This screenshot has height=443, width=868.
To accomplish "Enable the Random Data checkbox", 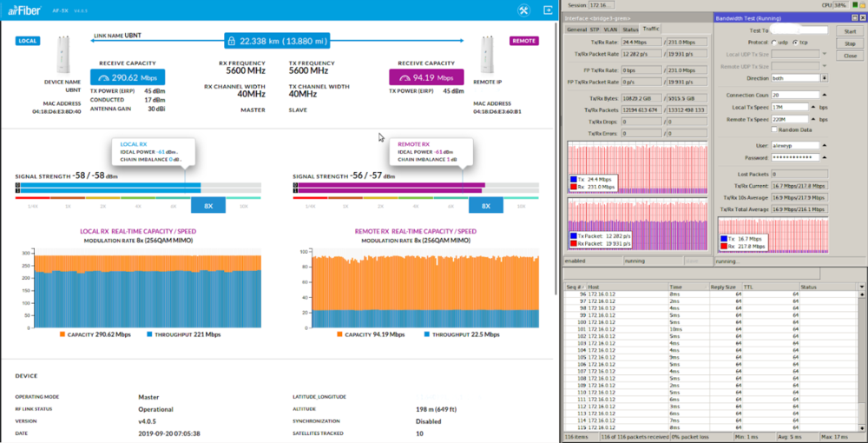I will [773, 129].
